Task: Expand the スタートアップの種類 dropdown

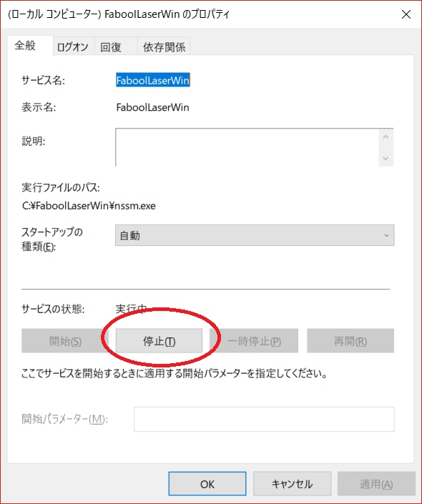Action: pyautogui.click(x=255, y=235)
